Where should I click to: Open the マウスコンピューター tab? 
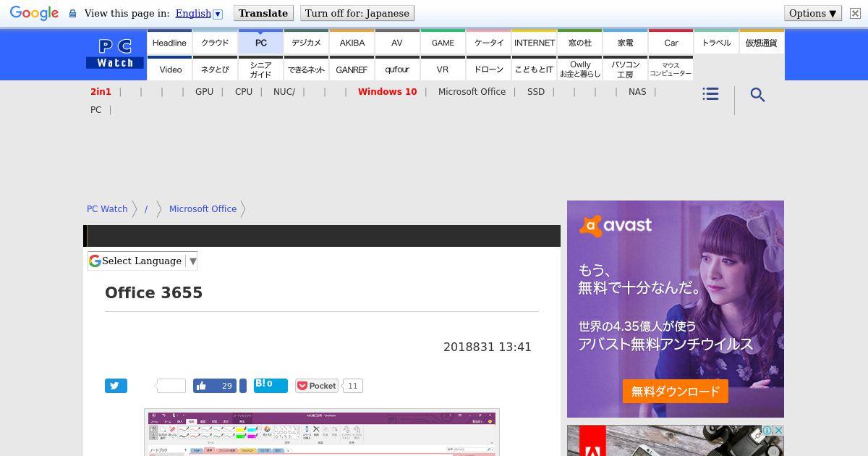tap(671, 69)
